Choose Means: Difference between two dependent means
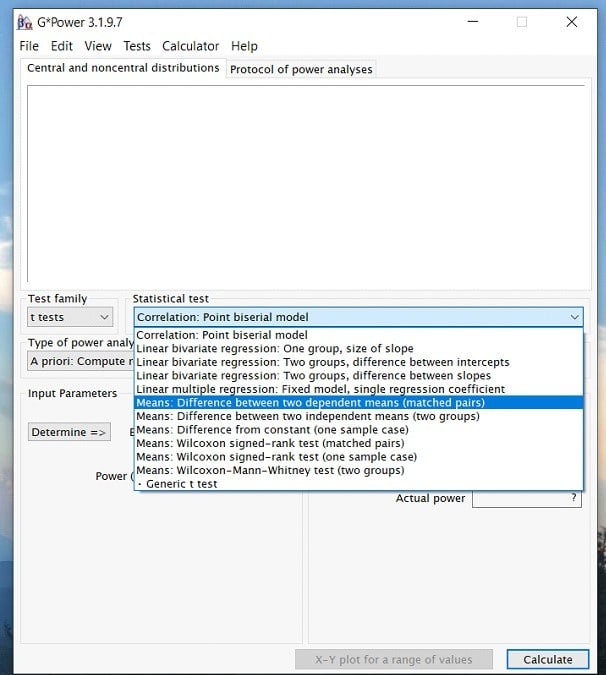Screen dimensions: 606x675 [310, 403]
